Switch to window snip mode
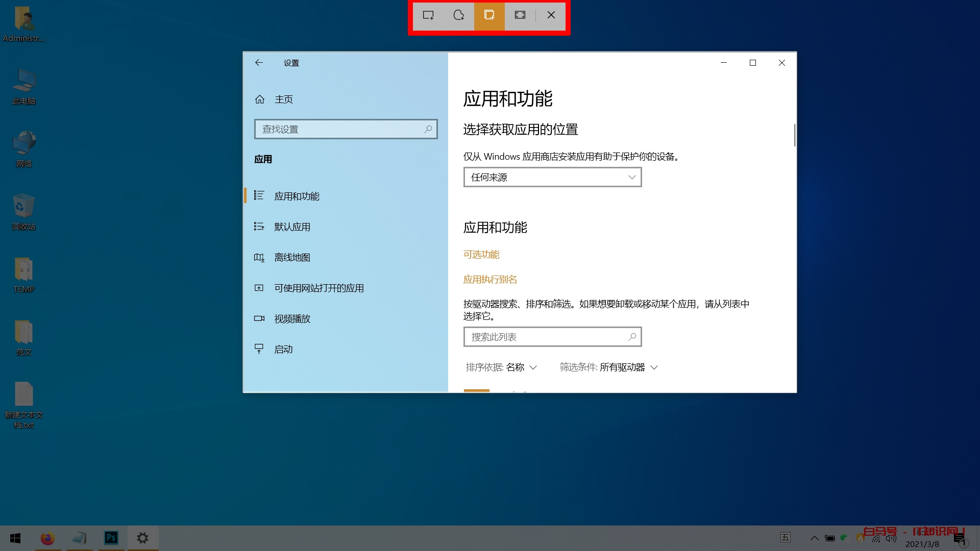Image resolution: width=980 pixels, height=551 pixels. tap(489, 15)
